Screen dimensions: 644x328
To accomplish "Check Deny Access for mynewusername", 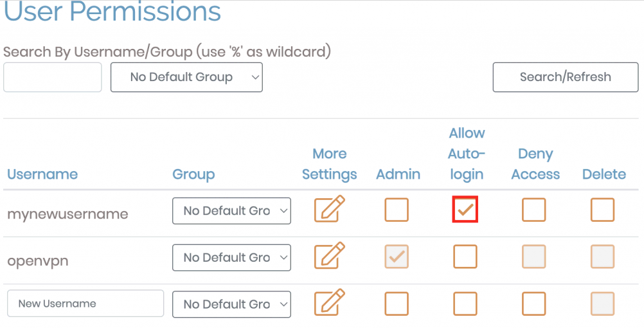I will (533, 210).
